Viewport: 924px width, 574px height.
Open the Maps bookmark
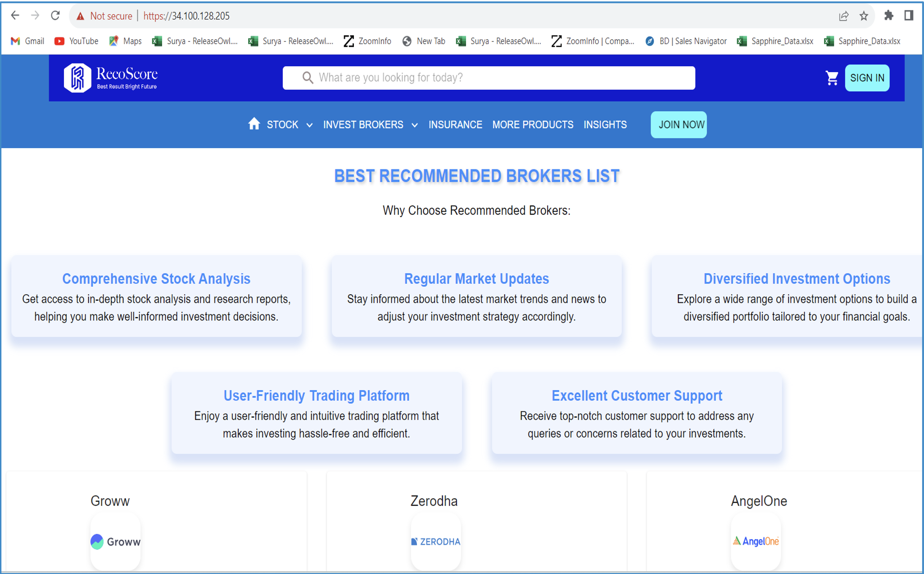[125, 41]
